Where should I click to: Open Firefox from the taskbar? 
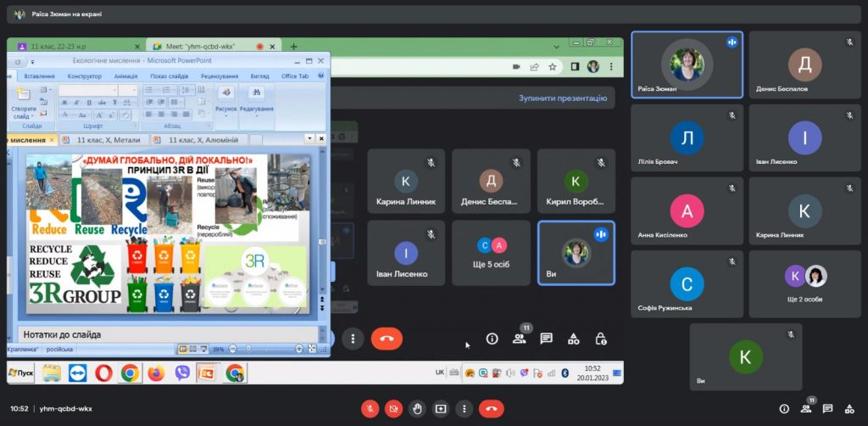(x=156, y=373)
